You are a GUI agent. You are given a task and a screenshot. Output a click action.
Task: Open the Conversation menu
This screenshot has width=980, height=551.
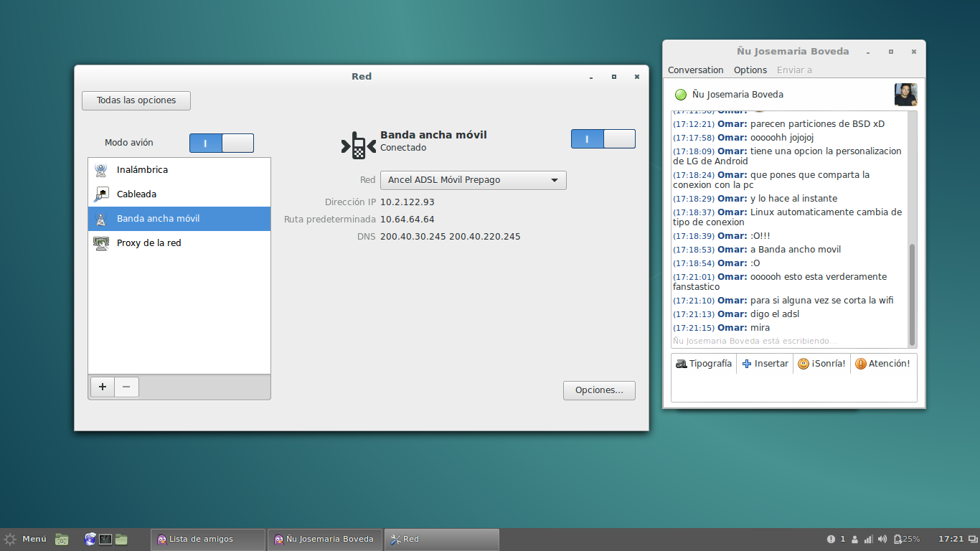click(695, 70)
